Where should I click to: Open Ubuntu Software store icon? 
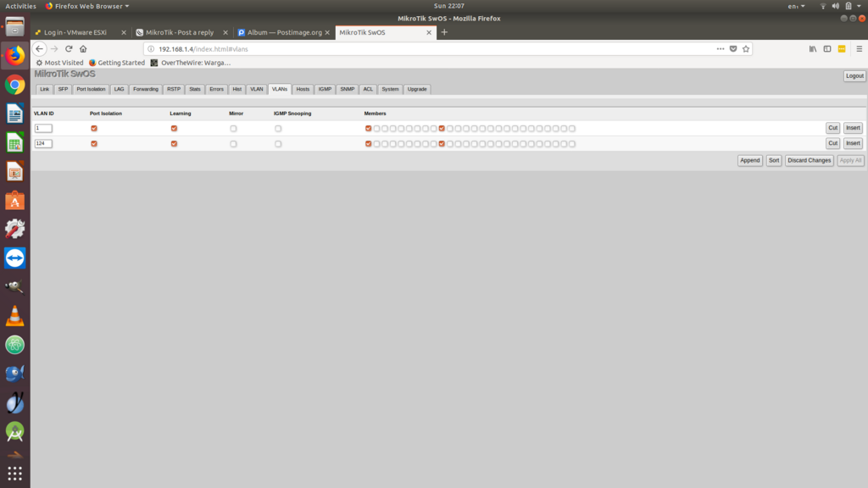click(15, 200)
